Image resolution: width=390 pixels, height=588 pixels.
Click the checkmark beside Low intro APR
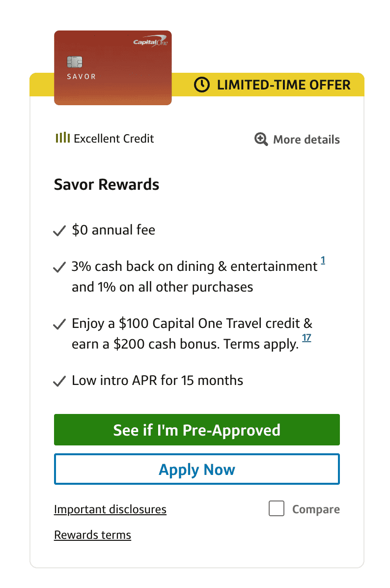(x=59, y=381)
